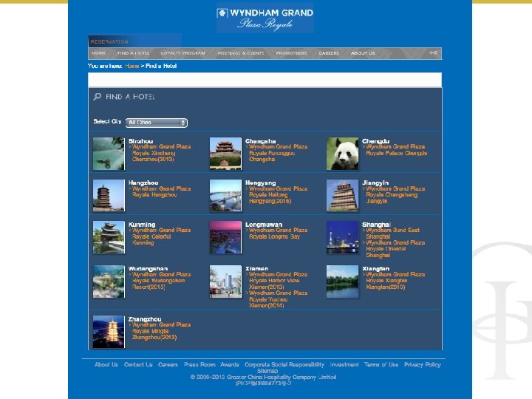Open Royale Oriental Shanghai hotel link

(395, 249)
